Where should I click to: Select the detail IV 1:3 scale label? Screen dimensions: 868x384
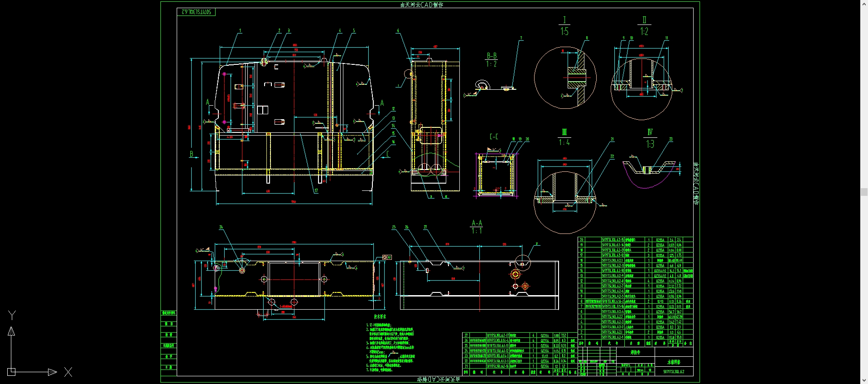coord(650,139)
